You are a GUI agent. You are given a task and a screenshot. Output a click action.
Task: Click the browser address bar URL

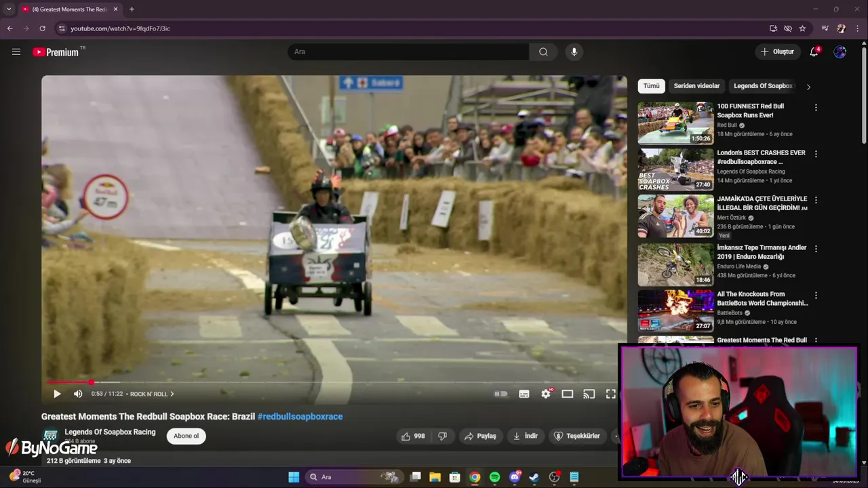click(120, 28)
